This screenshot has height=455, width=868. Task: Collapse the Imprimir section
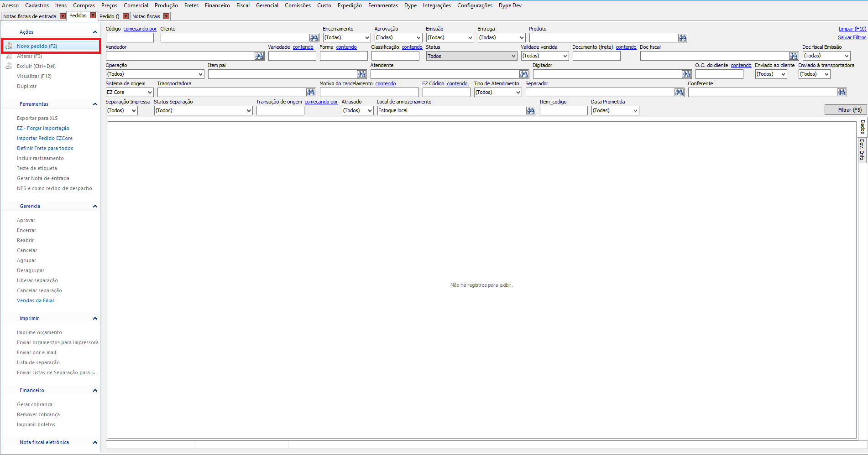click(x=95, y=318)
